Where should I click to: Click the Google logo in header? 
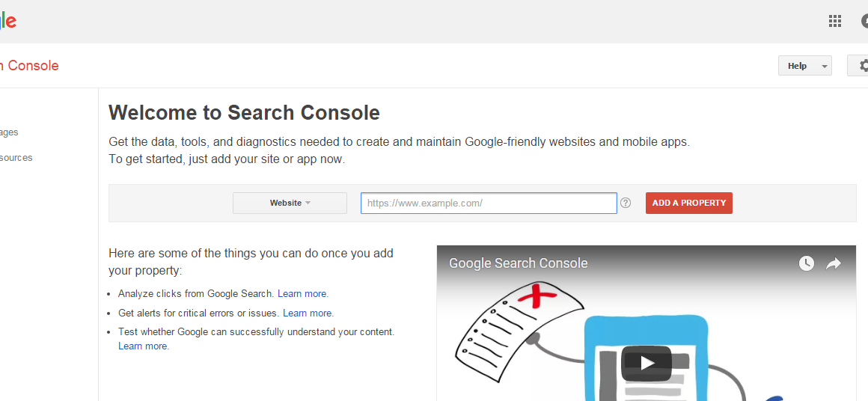(x=7, y=21)
